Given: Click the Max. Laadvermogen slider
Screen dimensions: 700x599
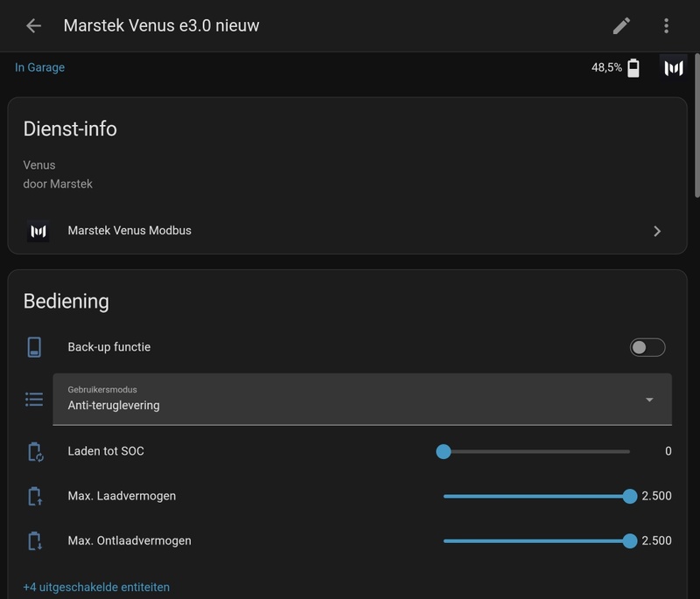Looking at the screenshot, I should pyautogui.click(x=536, y=496).
